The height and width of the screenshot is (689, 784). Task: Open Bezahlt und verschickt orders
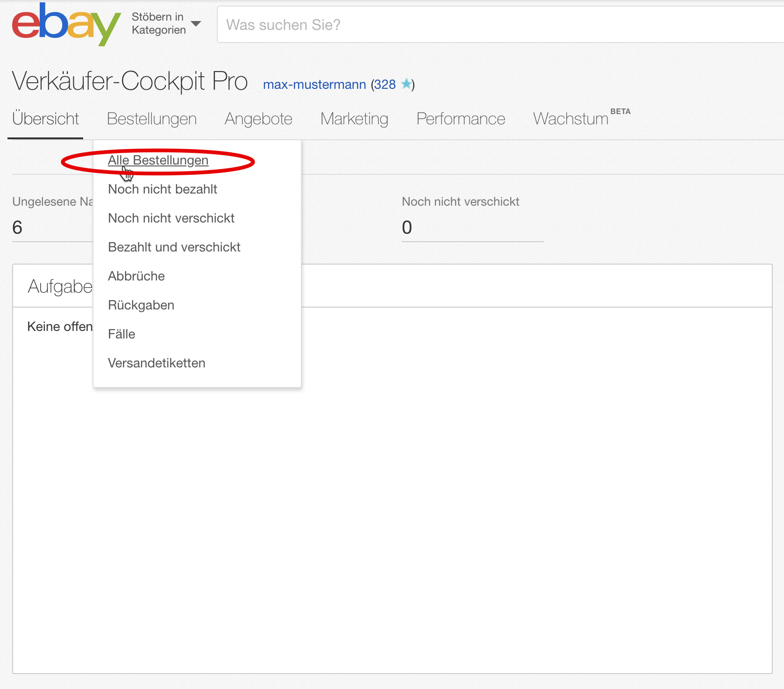click(x=174, y=247)
